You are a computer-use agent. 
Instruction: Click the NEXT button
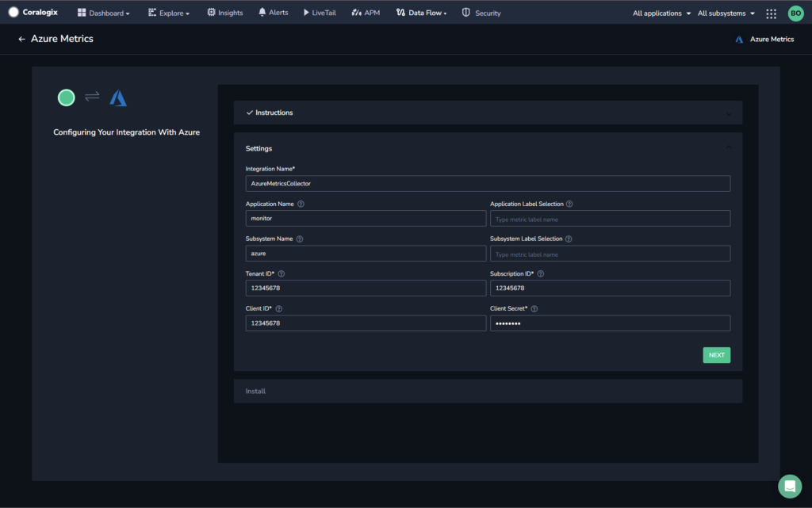pyautogui.click(x=717, y=355)
